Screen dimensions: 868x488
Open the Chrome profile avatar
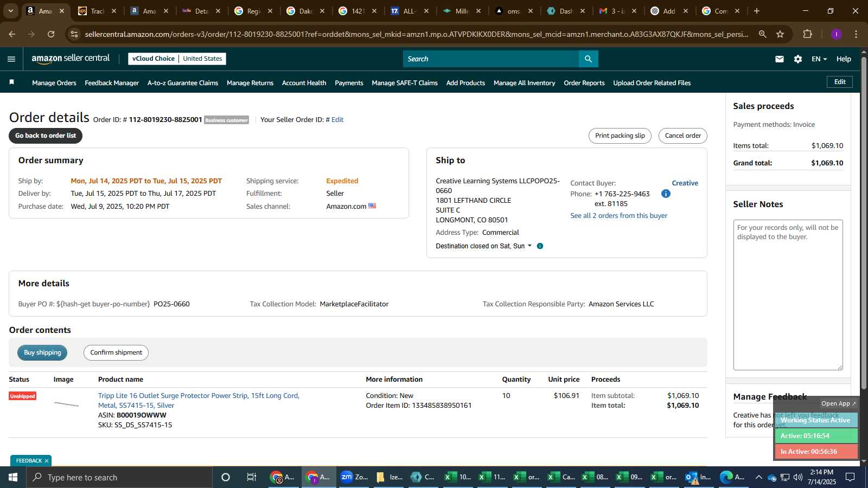837,34
